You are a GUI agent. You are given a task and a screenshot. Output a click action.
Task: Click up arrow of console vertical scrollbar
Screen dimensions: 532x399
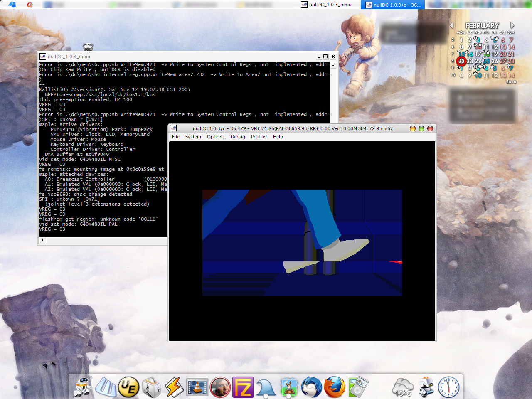pyautogui.click(x=333, y=65)
